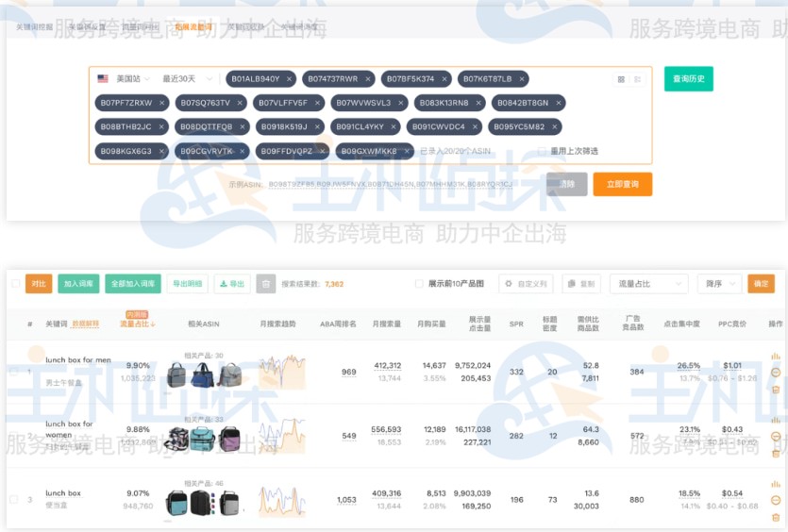Click the green 查询历史 button
The height and width of the screenshot is (532, 788).
(x=689, y=79)
